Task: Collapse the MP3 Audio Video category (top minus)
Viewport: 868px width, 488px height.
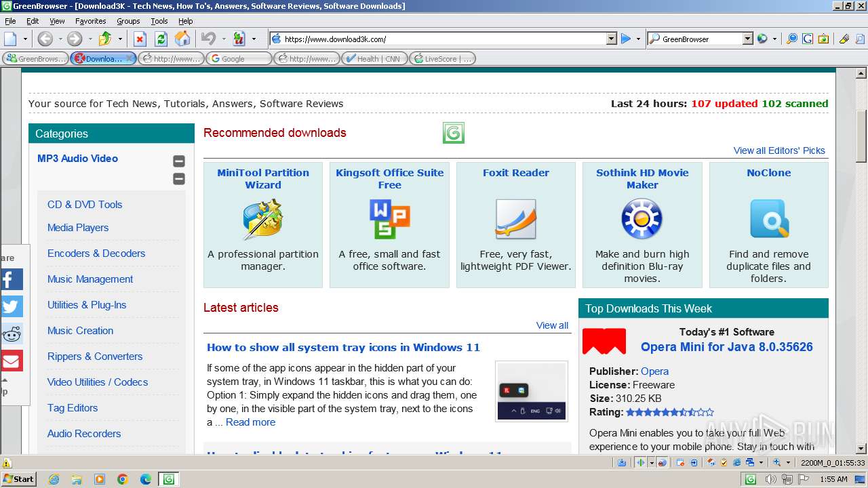Action: (179, 161)
